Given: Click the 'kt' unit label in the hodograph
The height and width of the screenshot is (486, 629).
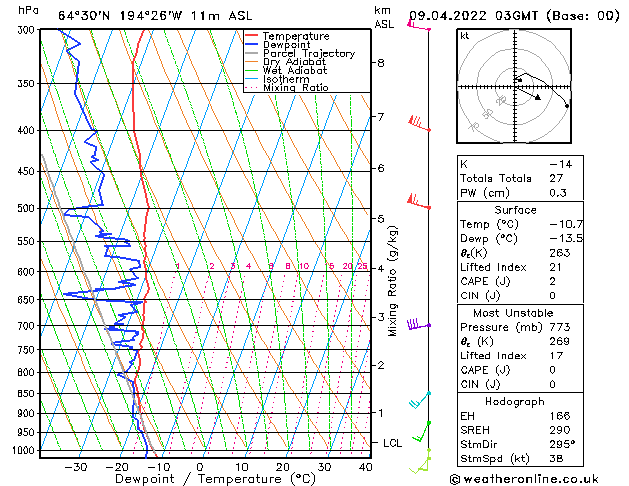Looking at the screenshot, I should click(465, 36).
